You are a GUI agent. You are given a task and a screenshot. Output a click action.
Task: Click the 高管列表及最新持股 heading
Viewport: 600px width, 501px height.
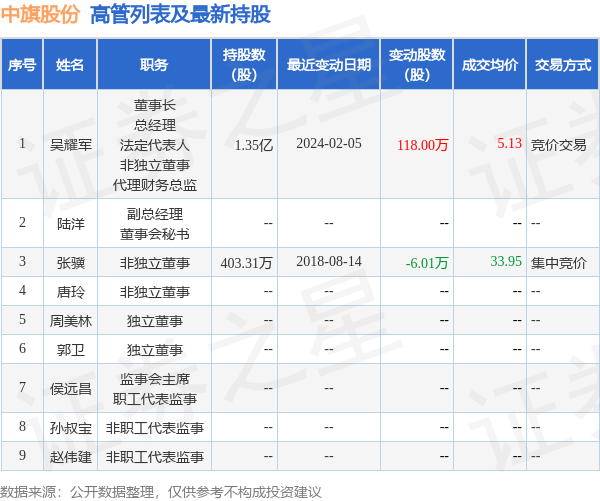tap(180, 15)
